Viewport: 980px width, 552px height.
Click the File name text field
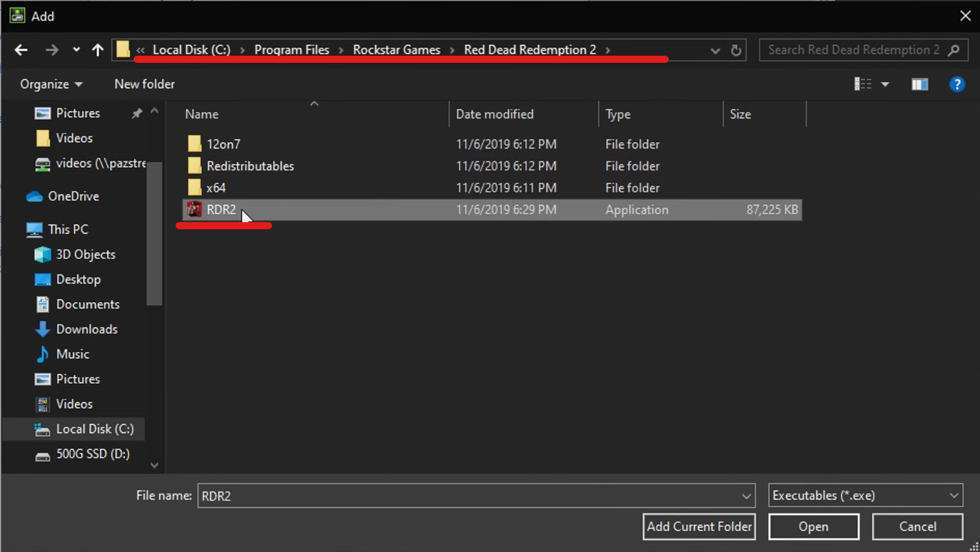pyautogui.click(x=468, y=496)
